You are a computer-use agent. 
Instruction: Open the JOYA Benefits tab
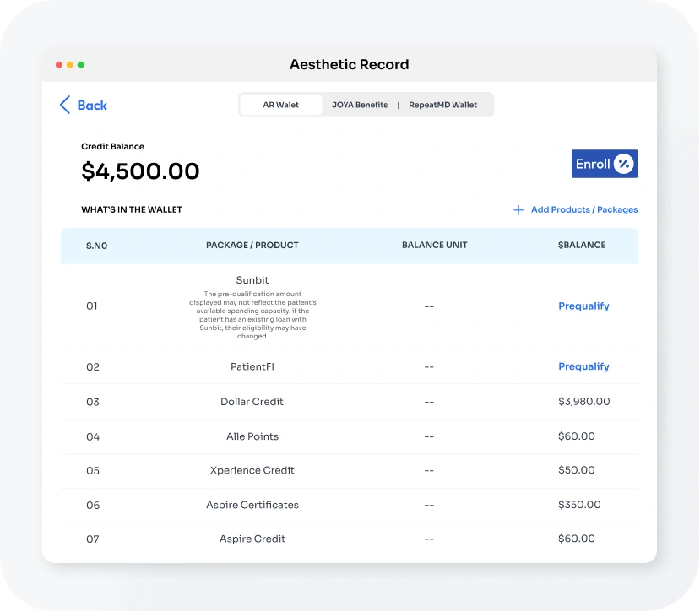(360, 105)
